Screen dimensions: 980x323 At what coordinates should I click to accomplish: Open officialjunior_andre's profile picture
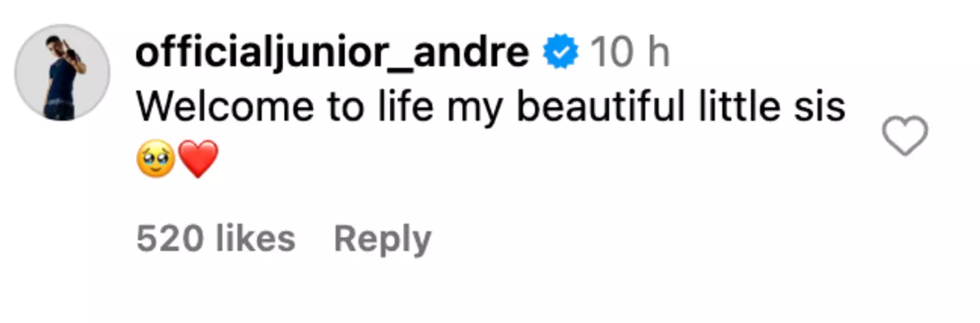[63, 73]
